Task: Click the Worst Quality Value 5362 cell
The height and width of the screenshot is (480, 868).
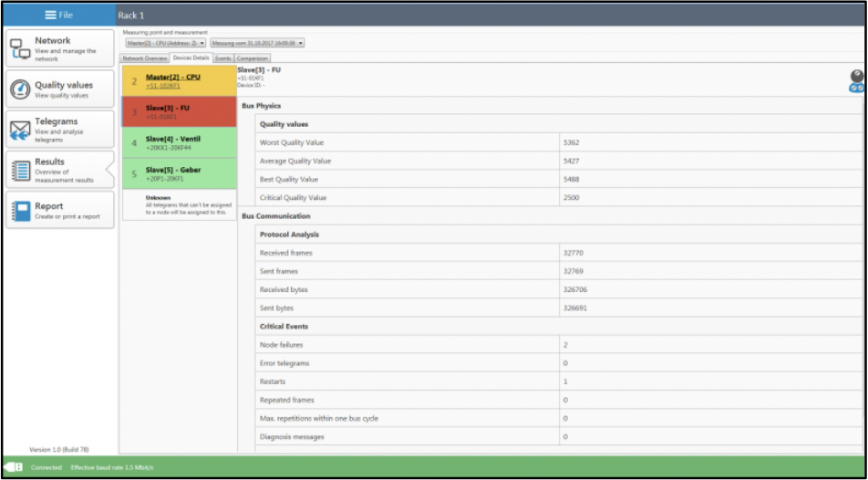Action: tap(711, 142)
